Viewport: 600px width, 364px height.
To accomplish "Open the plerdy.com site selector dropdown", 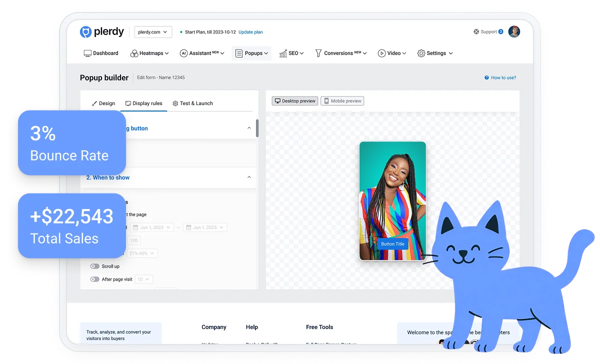I will click(x=153, y=32).
